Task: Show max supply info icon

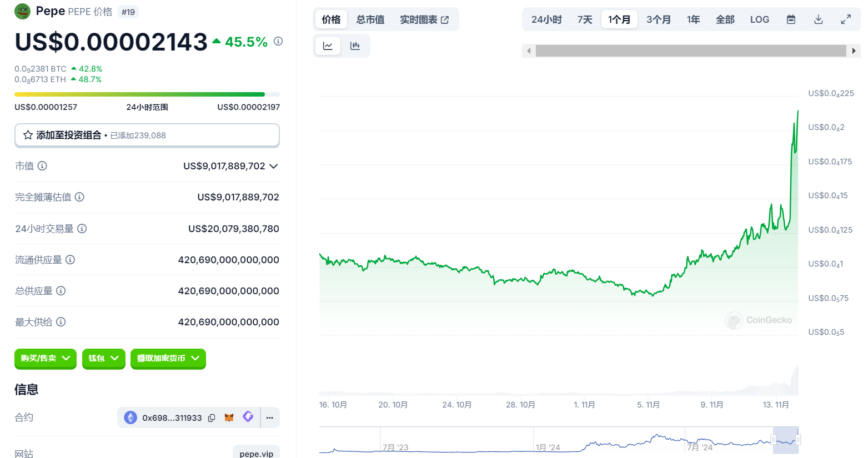Action: tap(61, 322)
